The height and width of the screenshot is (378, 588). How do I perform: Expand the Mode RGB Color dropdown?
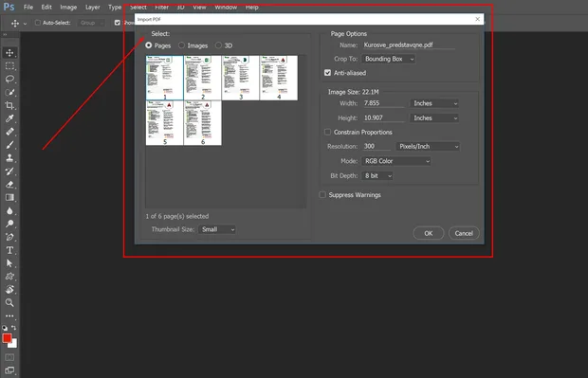pos(396,161)
